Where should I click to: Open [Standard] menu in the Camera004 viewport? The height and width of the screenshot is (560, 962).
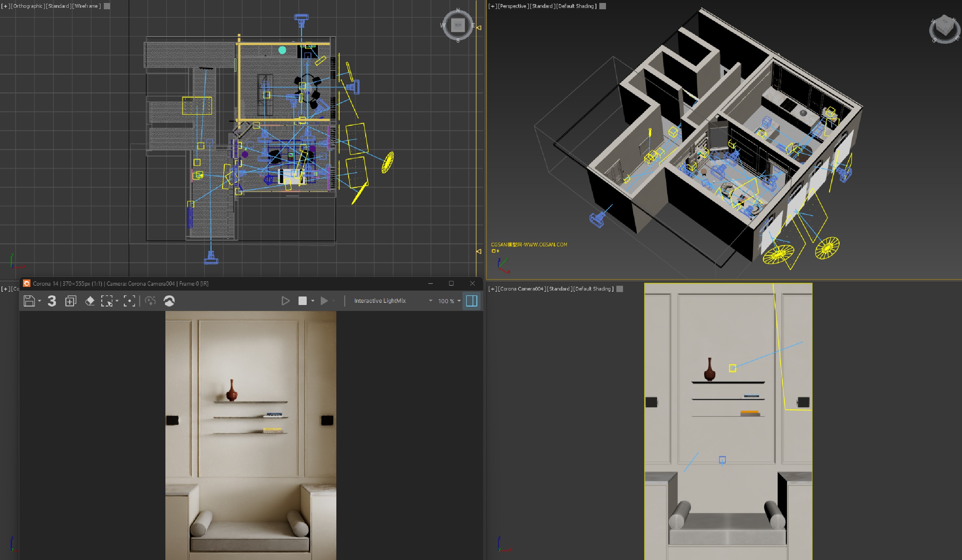559,289
